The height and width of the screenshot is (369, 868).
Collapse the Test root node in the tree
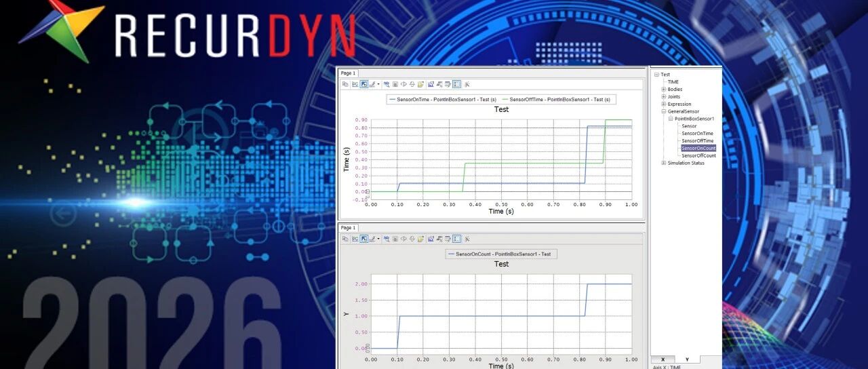pos(656,75)
